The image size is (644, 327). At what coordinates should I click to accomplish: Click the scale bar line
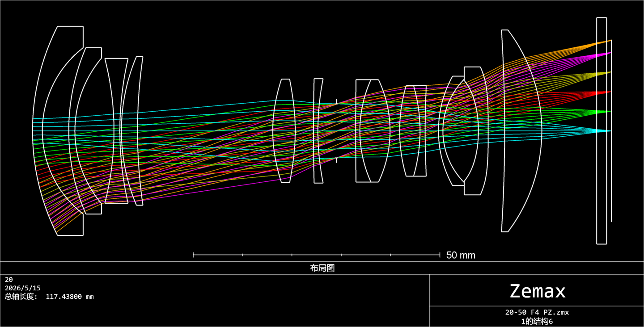coord(317,255)
